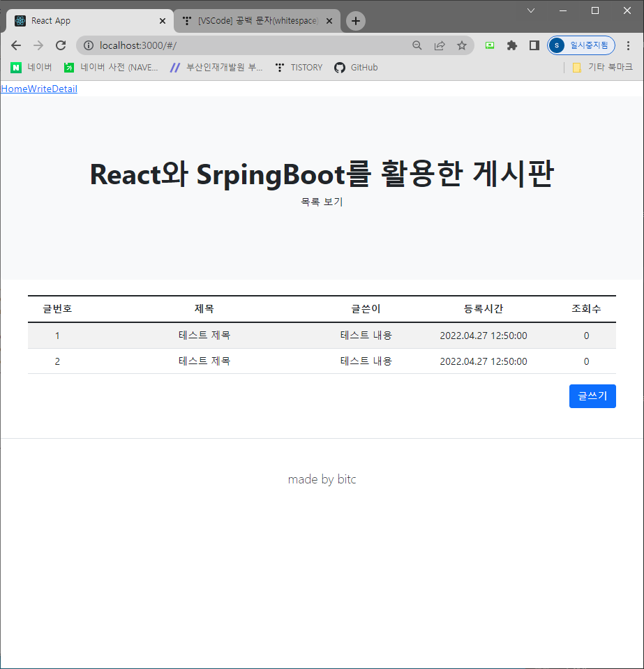Click the 글쓰기 button
This screenshot has height=669, width=644.
[592, 396]
